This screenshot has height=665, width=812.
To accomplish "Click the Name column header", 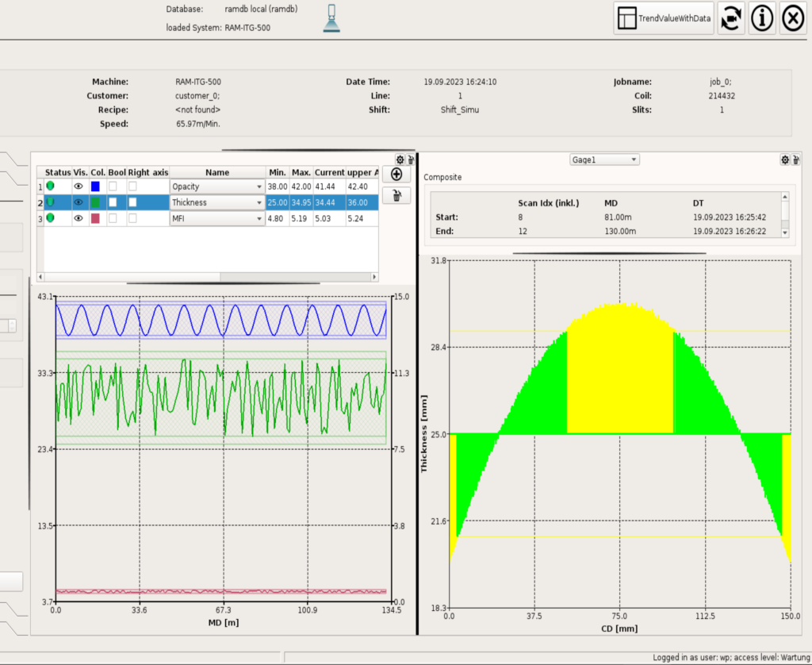I will coord(216,172).
